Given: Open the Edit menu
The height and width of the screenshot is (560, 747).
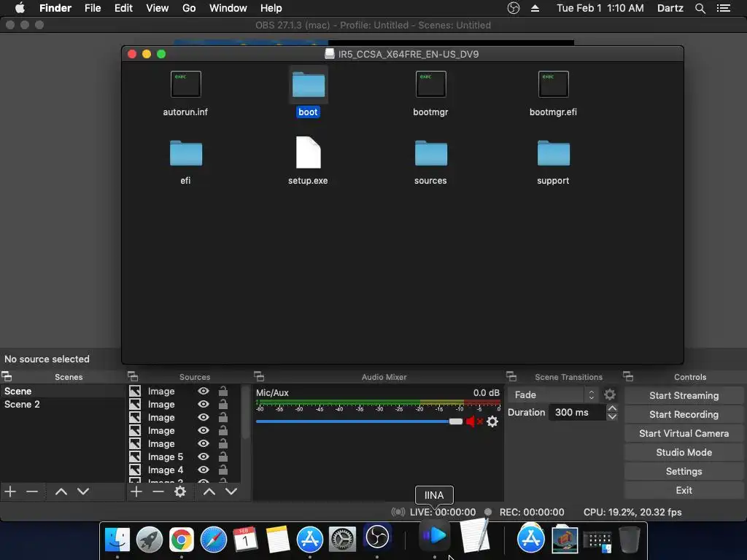Looking at the screenshot, I should point(123,8).
